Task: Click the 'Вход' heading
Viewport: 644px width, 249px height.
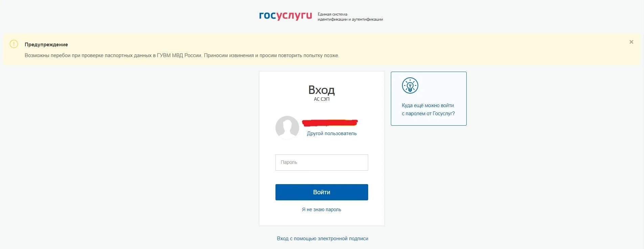Action: (x=321, y=90)
